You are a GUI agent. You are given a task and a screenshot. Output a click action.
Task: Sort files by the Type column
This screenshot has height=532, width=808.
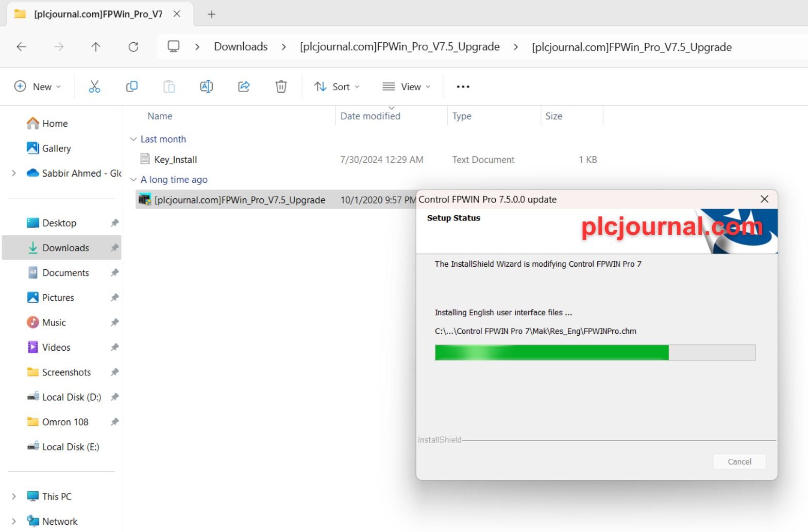(x=462, y=116)
